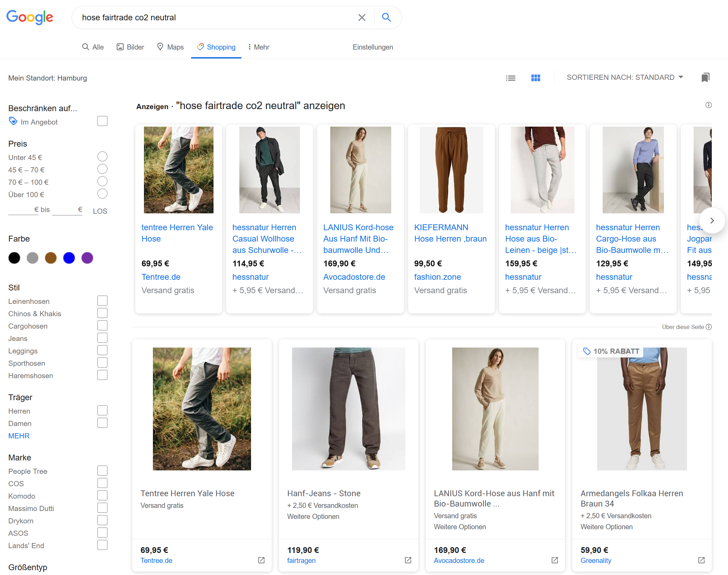728x575 pixels.
Task: Click 10% RABATT tag badge
Action: click(611, 351)
